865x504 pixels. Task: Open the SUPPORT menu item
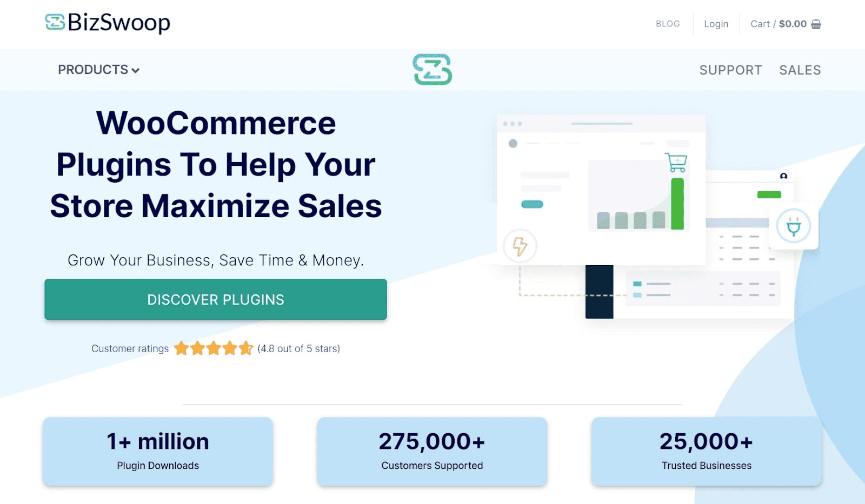click(x=730, y=70)
